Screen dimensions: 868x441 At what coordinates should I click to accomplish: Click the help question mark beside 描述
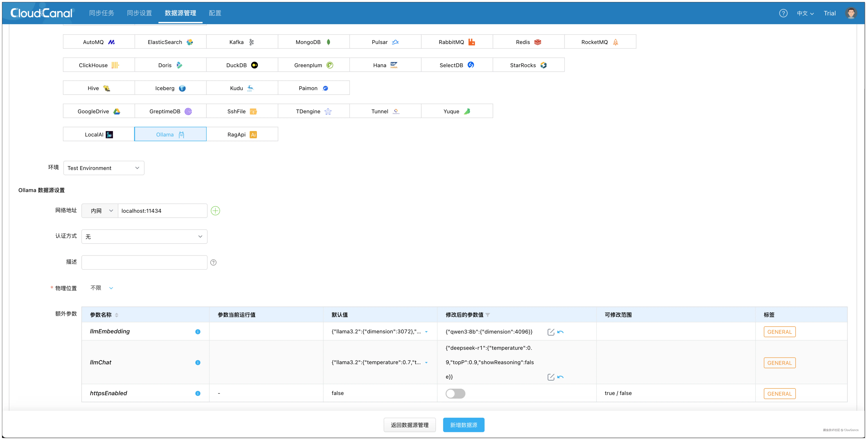click(213, 263)
